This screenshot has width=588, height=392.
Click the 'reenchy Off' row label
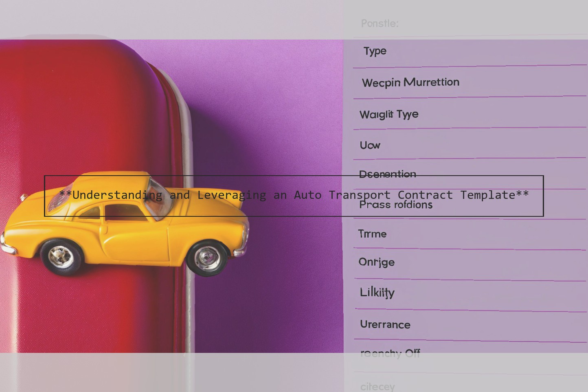390,353
